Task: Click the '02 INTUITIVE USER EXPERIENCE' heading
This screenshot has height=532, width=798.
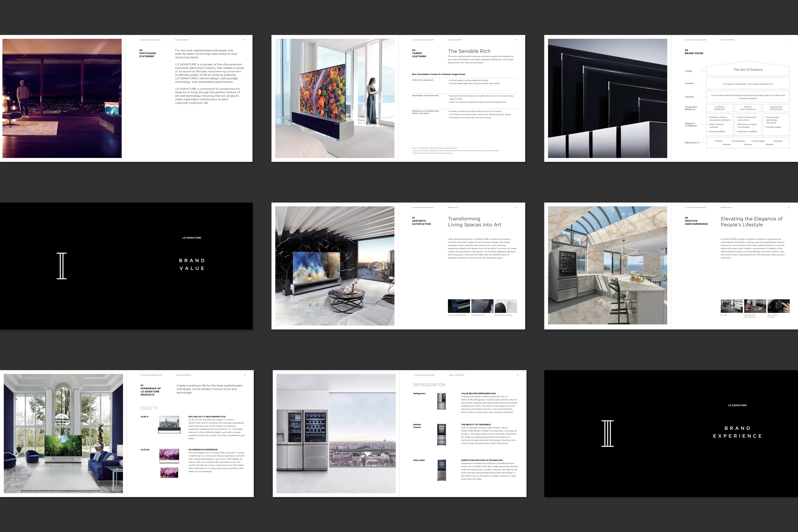Action: pos(696,221)
